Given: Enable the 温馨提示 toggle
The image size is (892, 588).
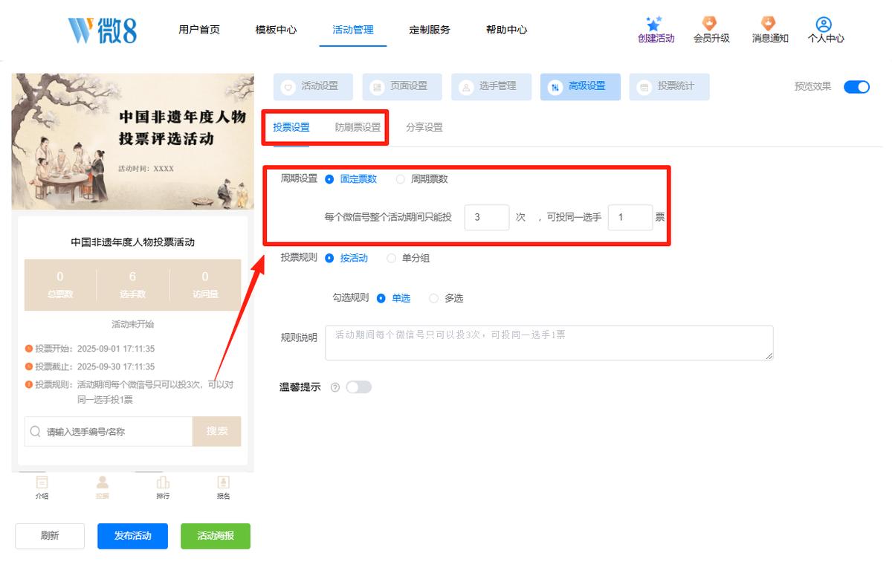Looking at the screenshot, I should point(358,387).
